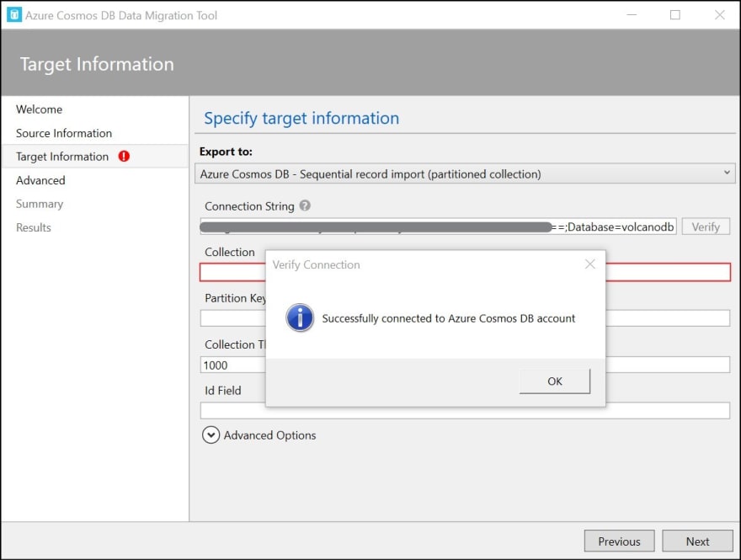This screenshot has height=560, width=741.
Task: Close the Verify Connection dialog with X
Action: [x=589, y=264]
